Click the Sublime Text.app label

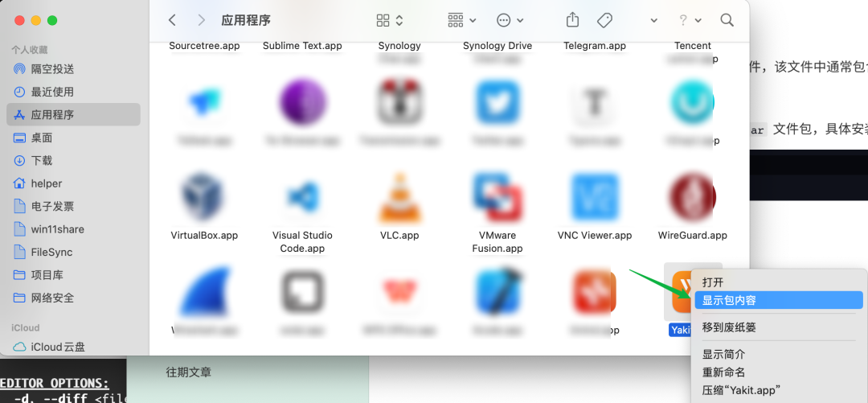(x=302, y=46)
